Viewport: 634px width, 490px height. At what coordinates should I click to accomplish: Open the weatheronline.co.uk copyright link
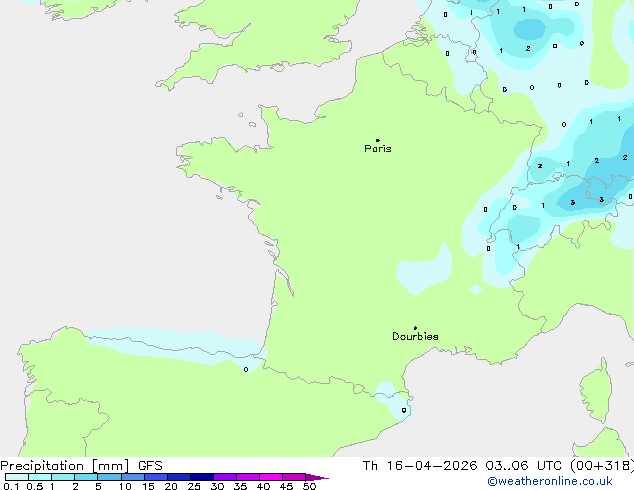click(x=550, y=481)
